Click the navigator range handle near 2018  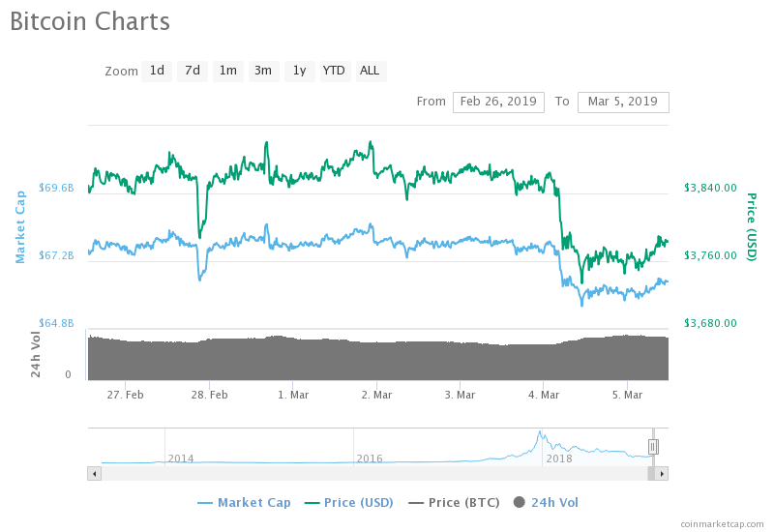pyautogui.click(x=653, y=446)
